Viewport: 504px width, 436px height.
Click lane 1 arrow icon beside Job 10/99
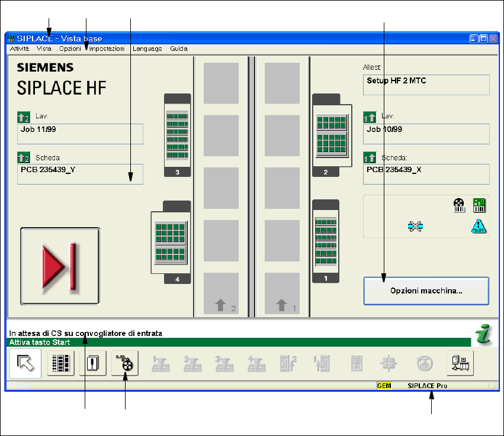[x=370, y=117]
